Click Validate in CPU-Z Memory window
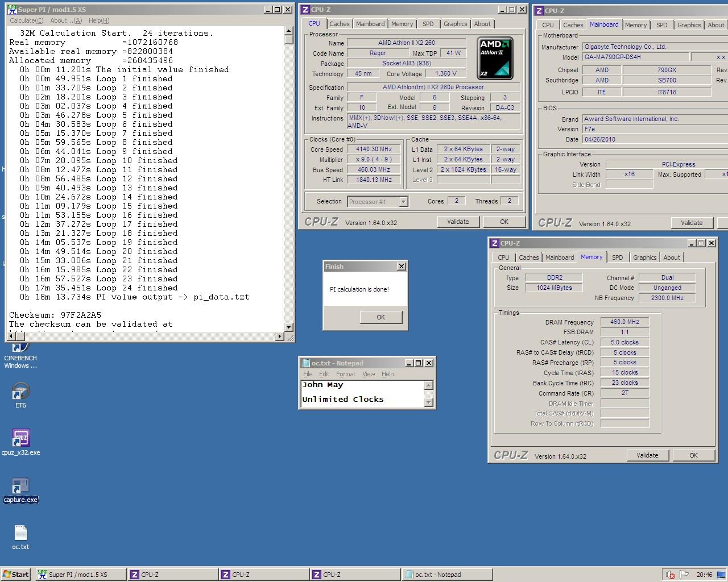The height and width of the screenshot is (582, 728). (647, 455)
